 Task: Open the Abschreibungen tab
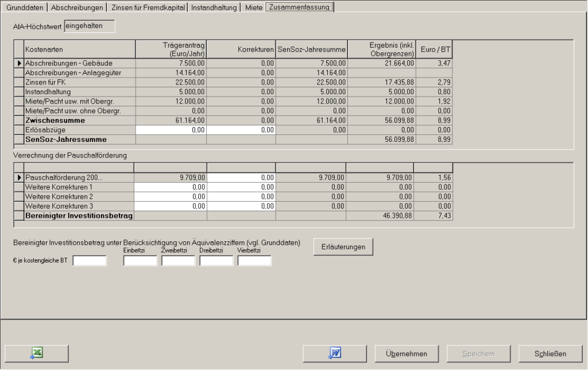(x=78, y=7)
